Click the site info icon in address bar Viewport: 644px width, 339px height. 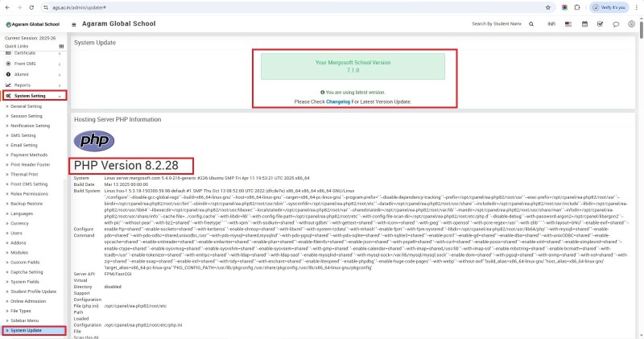[x=46, y=7]
